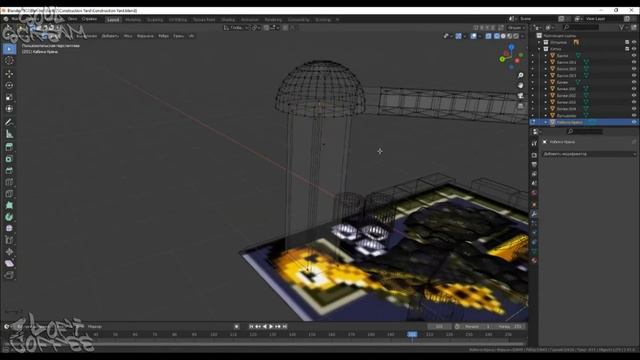
Task: Toggle exclude checkbox of first outliner collection
Action: pos(627,42)
